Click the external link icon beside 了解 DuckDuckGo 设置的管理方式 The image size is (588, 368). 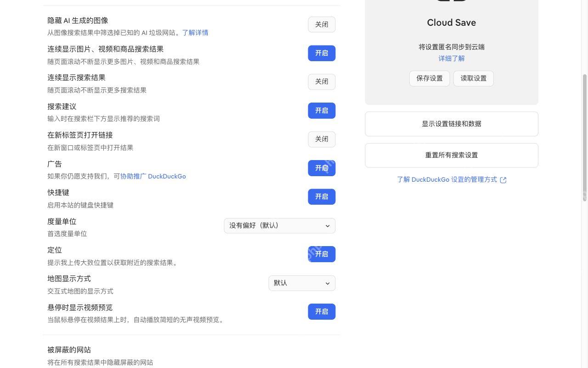503,180
